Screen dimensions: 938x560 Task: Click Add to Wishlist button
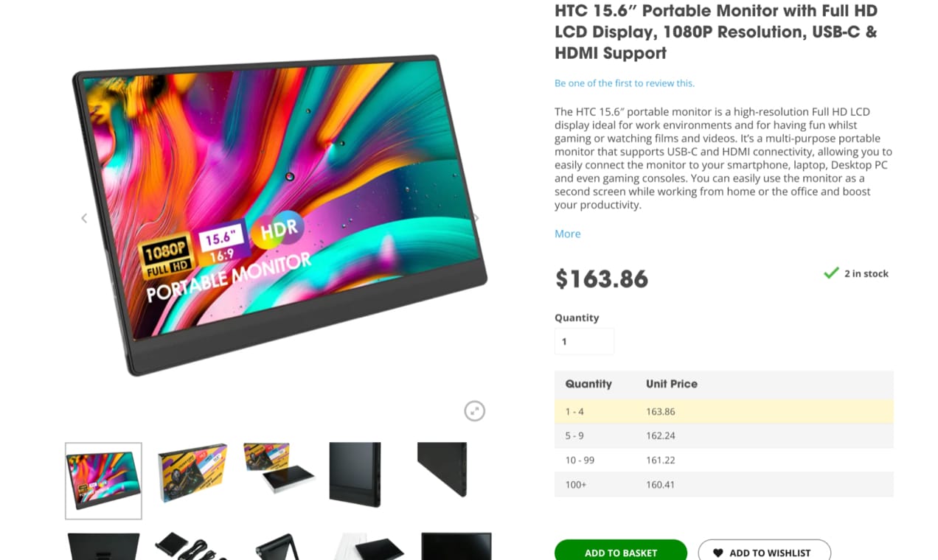coord(764,552)
